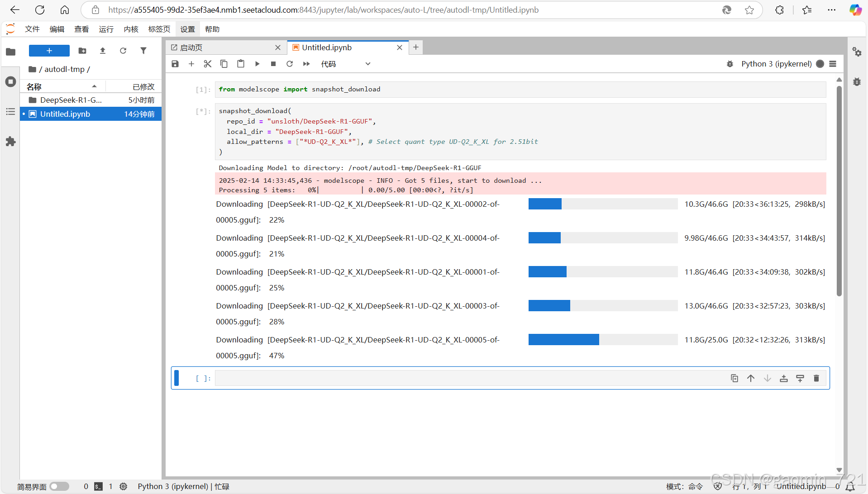Viewport: 868px width, 494px height.
Task: Open the notebook toolbar hamburger menu
Action: click(833, 64)
